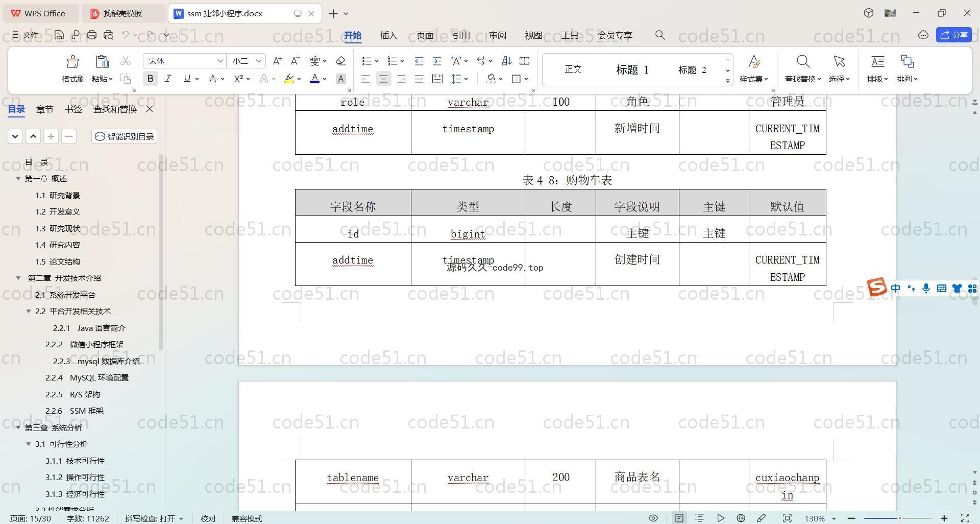Jump to 2.2.4 MySQL 环境配置 heading

point(87,377)
